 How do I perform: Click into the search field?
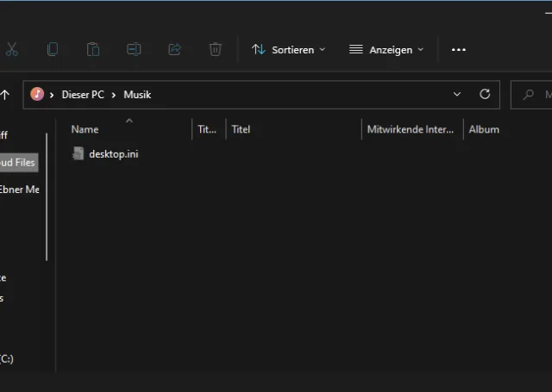pyautogui.click(x=535, y=95)
